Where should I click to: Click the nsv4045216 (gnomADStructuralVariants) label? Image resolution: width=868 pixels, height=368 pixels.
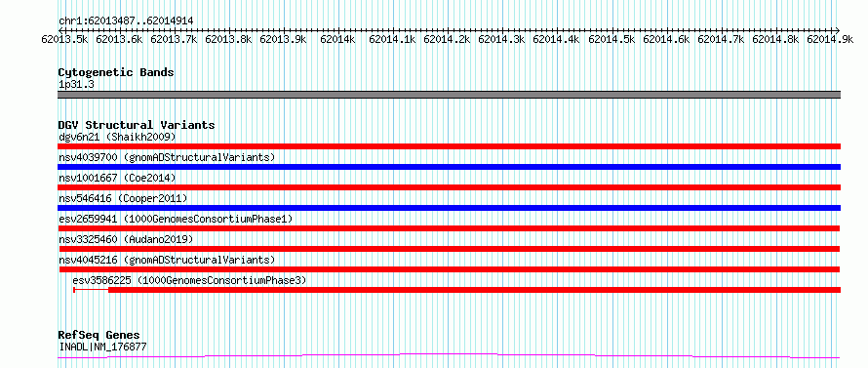(x=167, y=260)
